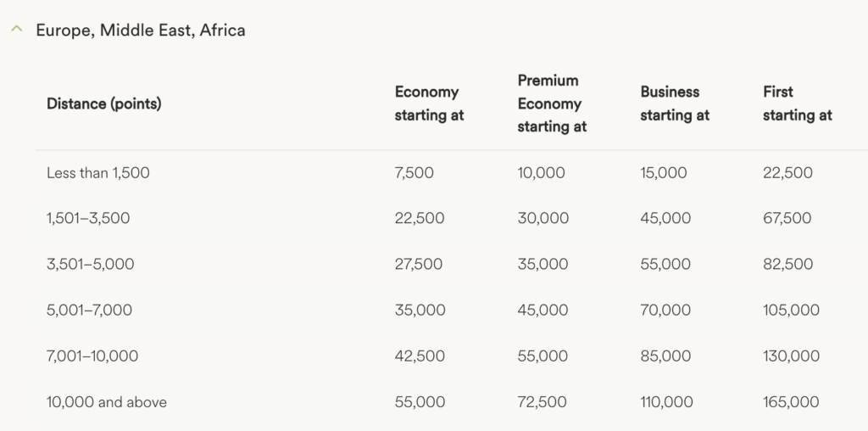Click the Business starting at header

(675, 104)
